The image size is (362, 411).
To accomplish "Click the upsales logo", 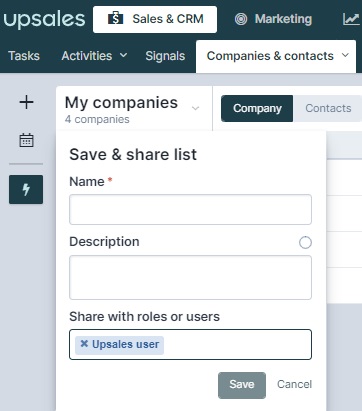I will (x=44, y=19).
